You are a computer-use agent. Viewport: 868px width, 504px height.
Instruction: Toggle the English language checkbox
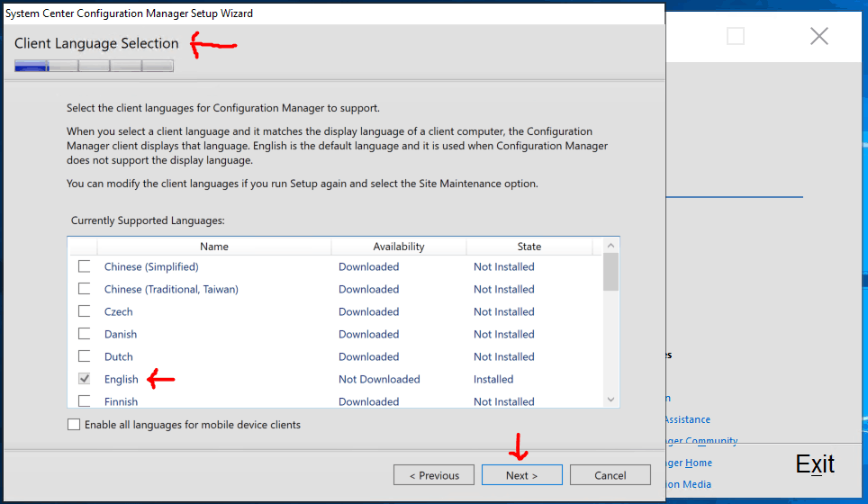point(84,379)
